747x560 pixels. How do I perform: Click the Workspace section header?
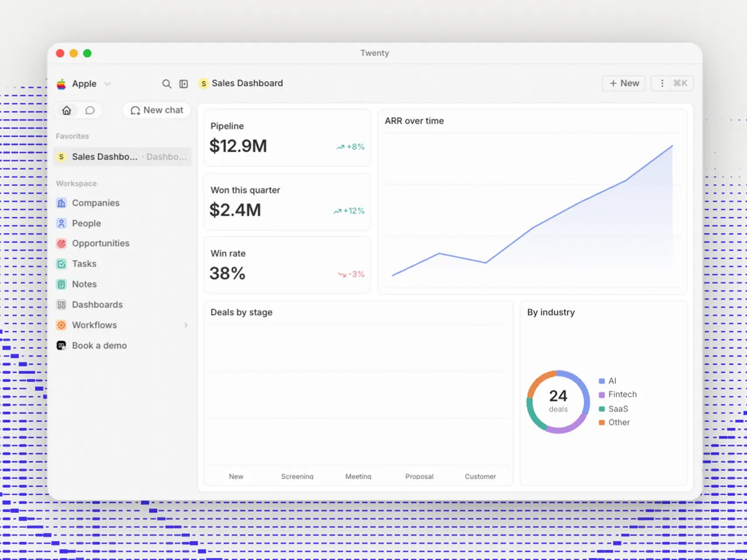point(76,183)
